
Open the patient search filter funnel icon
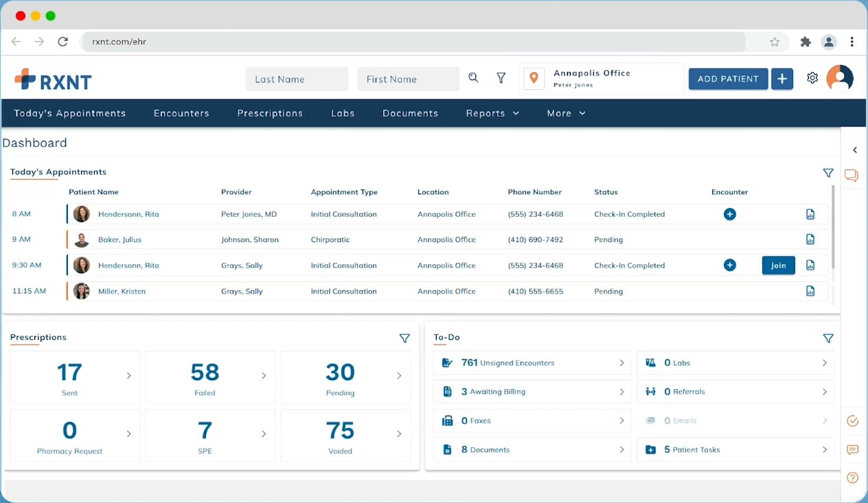coord(501,79)
